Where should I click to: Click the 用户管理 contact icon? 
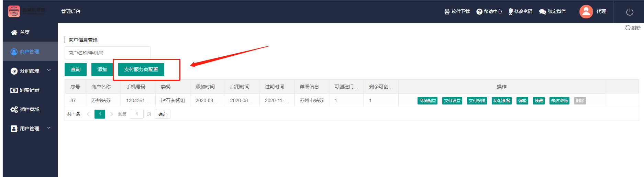(14, 129)
